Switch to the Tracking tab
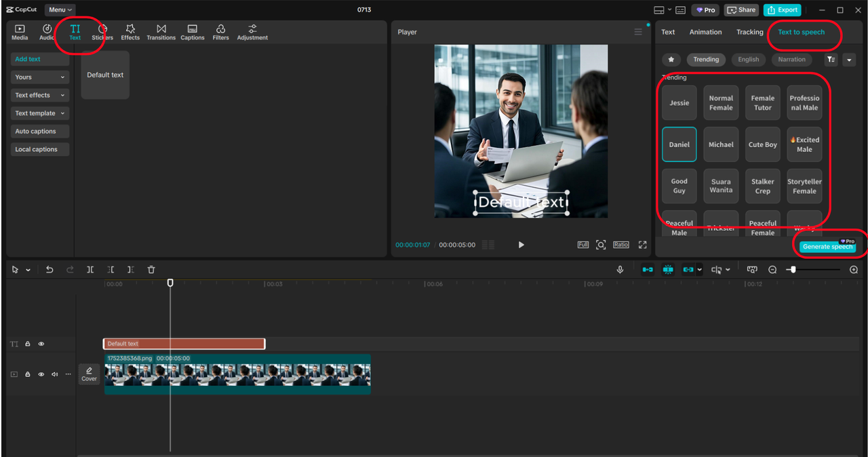 749,32
